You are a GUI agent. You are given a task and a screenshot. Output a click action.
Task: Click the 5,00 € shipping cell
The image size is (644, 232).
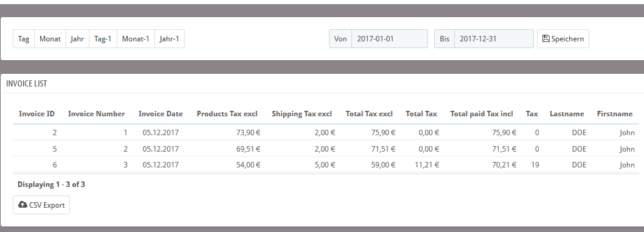[x=325, y=164]
